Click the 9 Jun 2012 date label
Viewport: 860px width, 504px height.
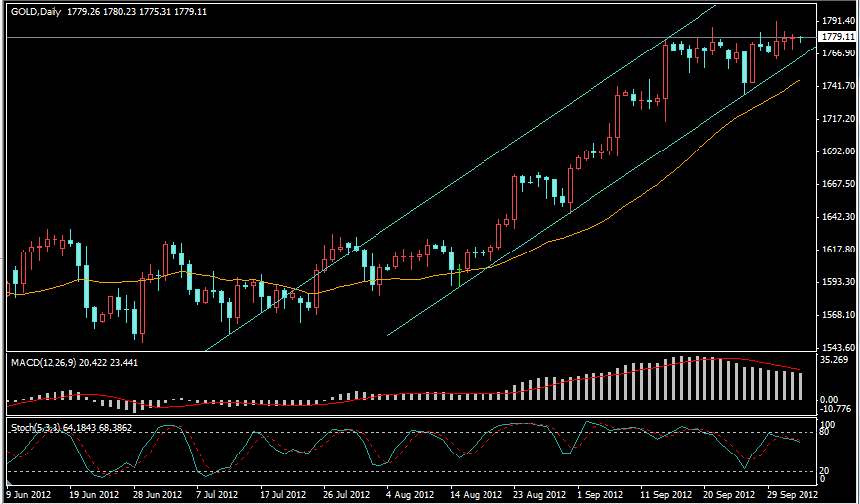tap(29, 494)
